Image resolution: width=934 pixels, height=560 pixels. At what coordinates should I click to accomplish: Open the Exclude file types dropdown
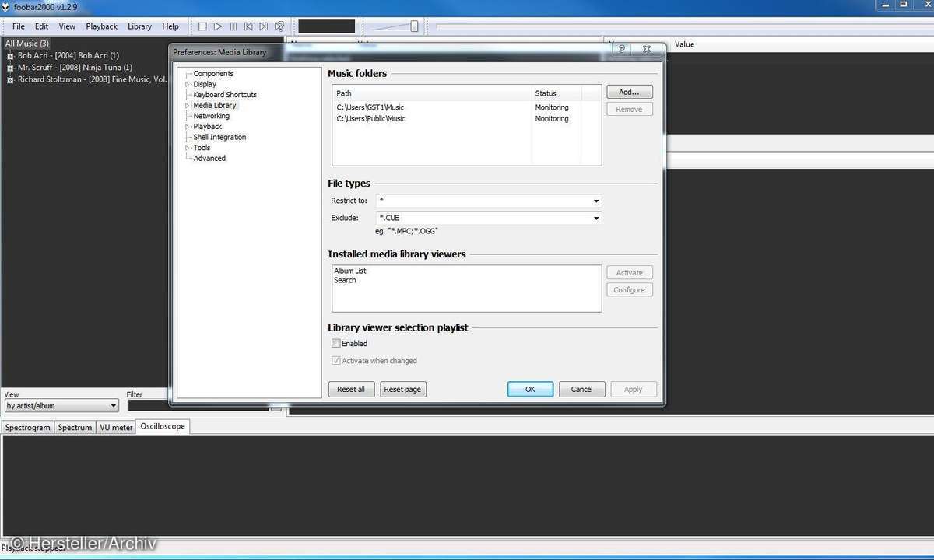tap(596, 218)
